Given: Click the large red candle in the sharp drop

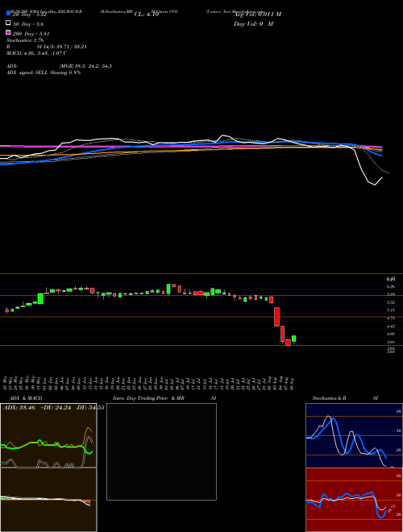Looking at the screenshot, I should coord(276,317).
